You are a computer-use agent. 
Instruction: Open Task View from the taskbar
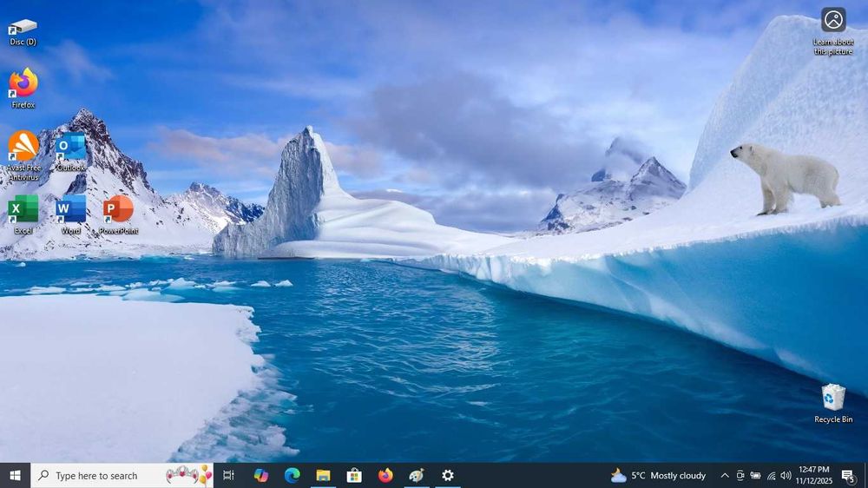[x=228, y=475]
